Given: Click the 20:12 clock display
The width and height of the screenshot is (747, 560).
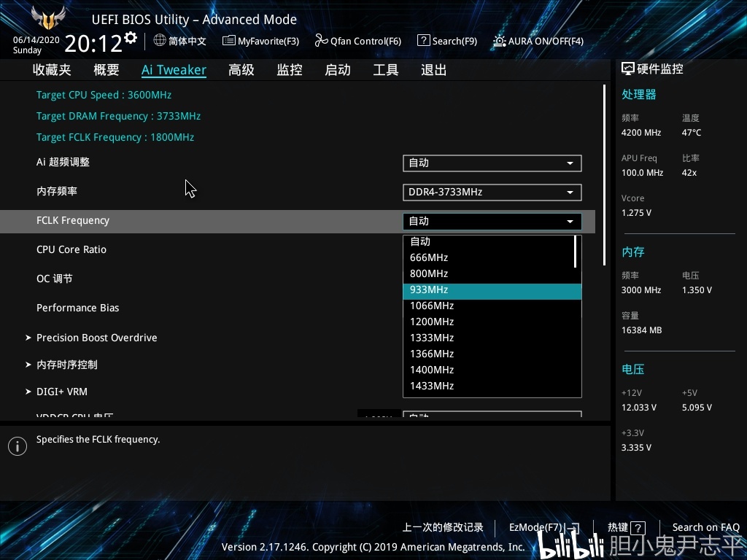Looking at the screenshot, I should [x=93, y=43].
